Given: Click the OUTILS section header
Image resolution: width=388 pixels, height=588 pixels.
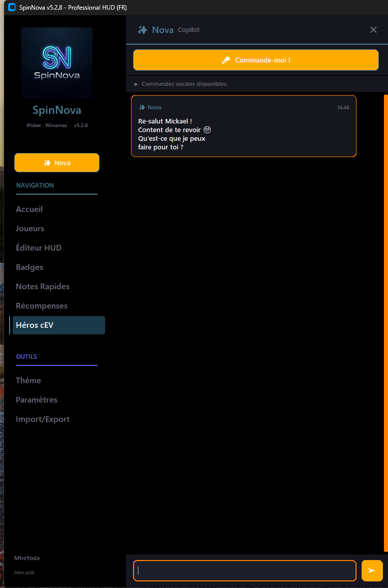Looking at the screenshot, I should click(x=26, y=357).
